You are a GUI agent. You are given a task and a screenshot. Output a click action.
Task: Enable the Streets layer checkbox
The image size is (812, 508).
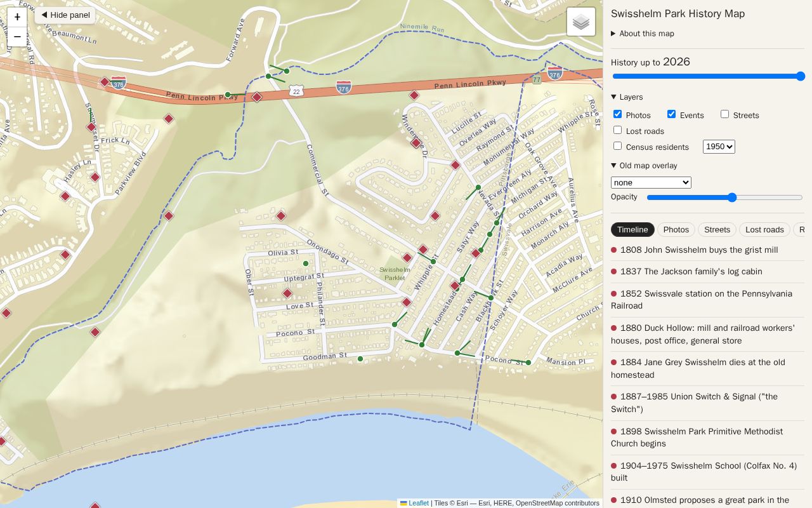tap(724, 114)
